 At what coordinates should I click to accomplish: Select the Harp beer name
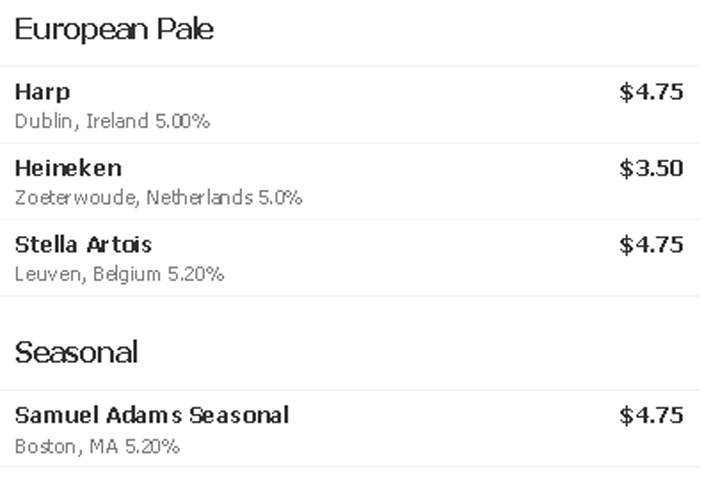point(42,92)
